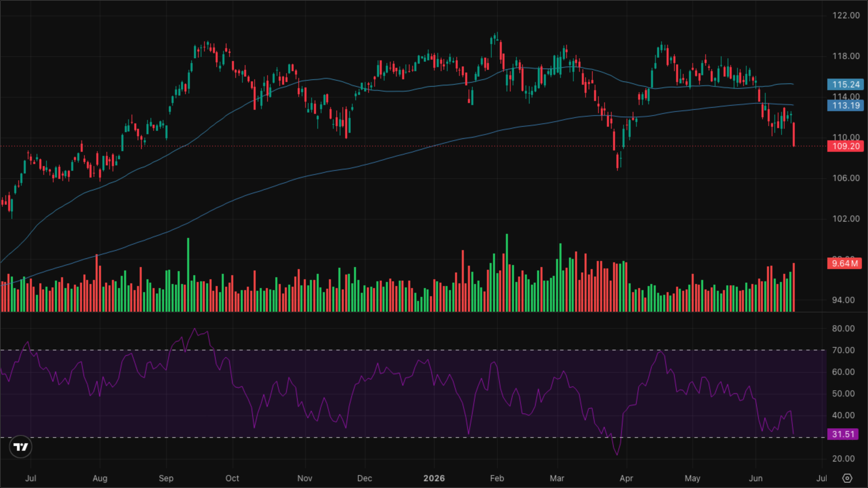Screen dimensions: 868x488
Task: Open the chart settings gear icon
Action: pyautogui.click(x=847, y=478)
